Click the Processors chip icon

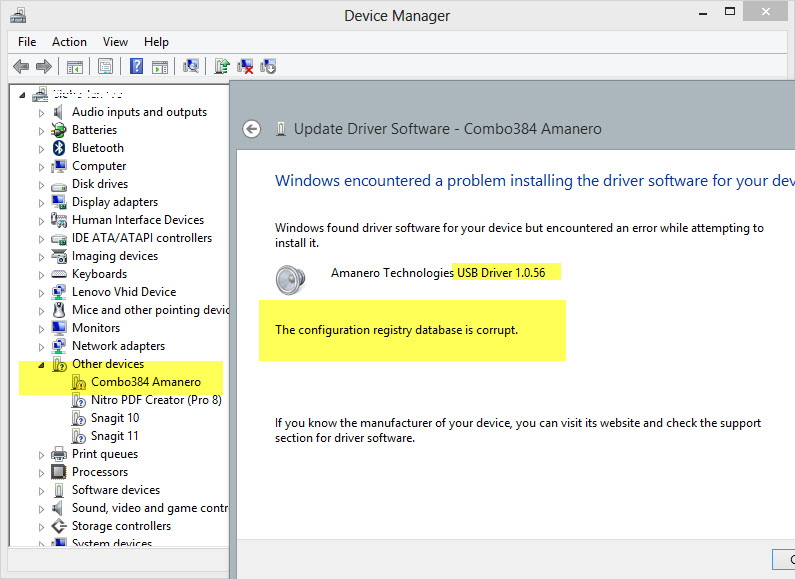pyautogui.click(x=59, y=472)
